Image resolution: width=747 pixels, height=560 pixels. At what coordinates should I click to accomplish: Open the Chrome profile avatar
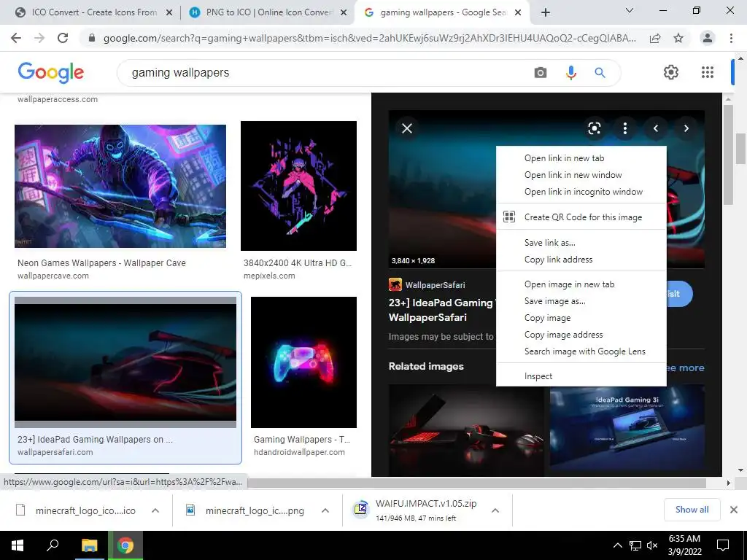point(708,38)
